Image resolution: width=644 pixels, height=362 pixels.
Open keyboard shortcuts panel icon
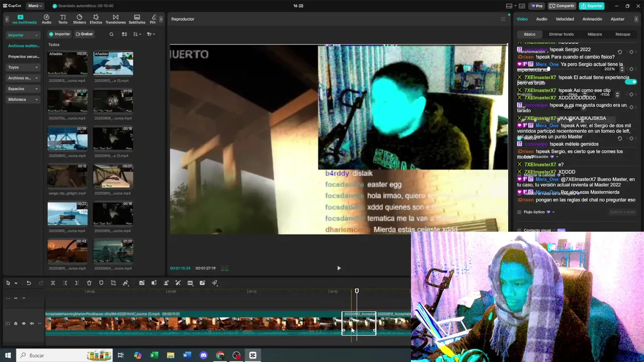click(522, 6)
